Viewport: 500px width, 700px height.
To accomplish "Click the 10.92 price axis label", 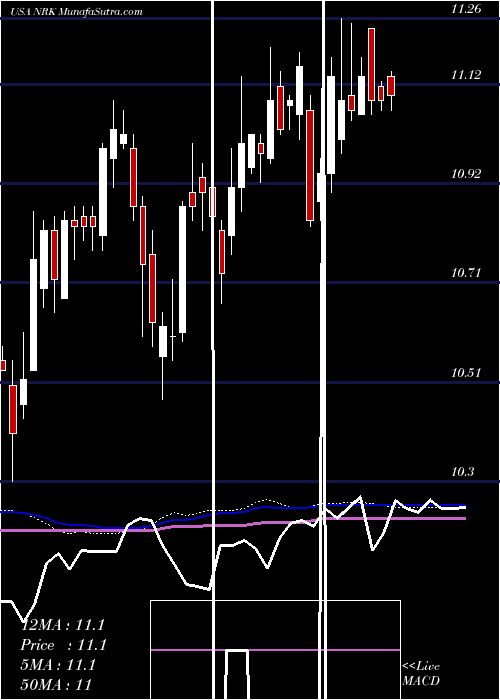I will (466, 174).
